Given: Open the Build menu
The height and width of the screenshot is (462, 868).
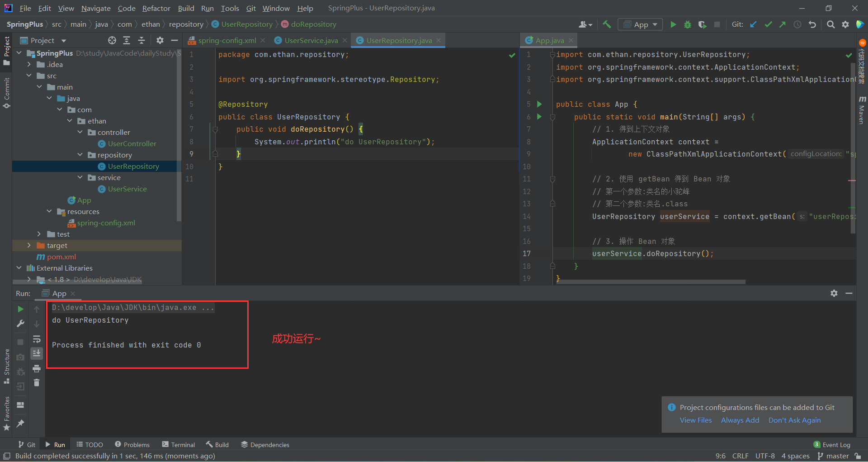Looking at the screenshot, I should [186, 8].
